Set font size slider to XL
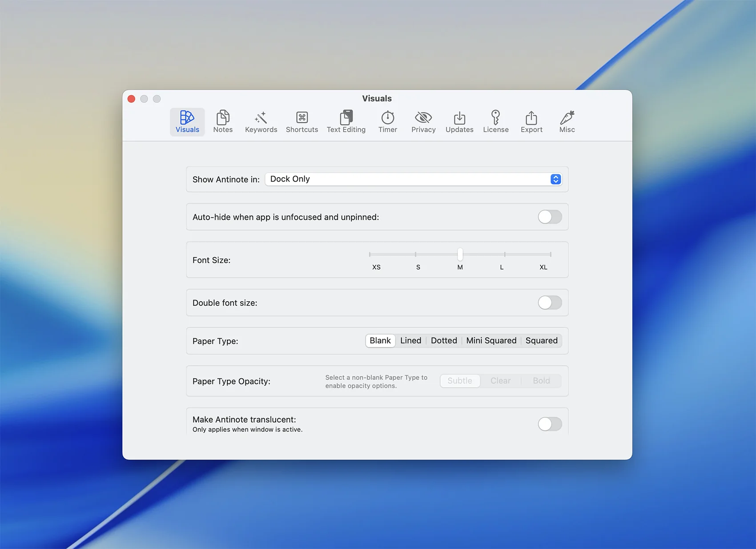The width and height of the screenshot is (756, 549). [551, 254]
